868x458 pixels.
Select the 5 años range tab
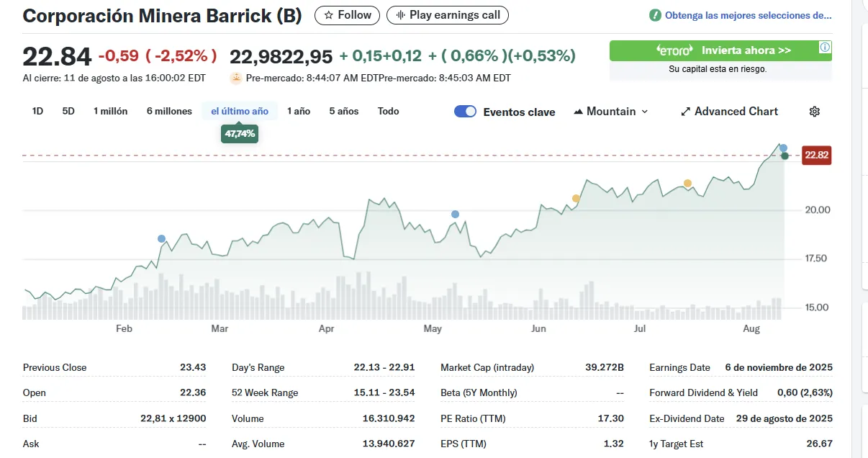point(343,111)
